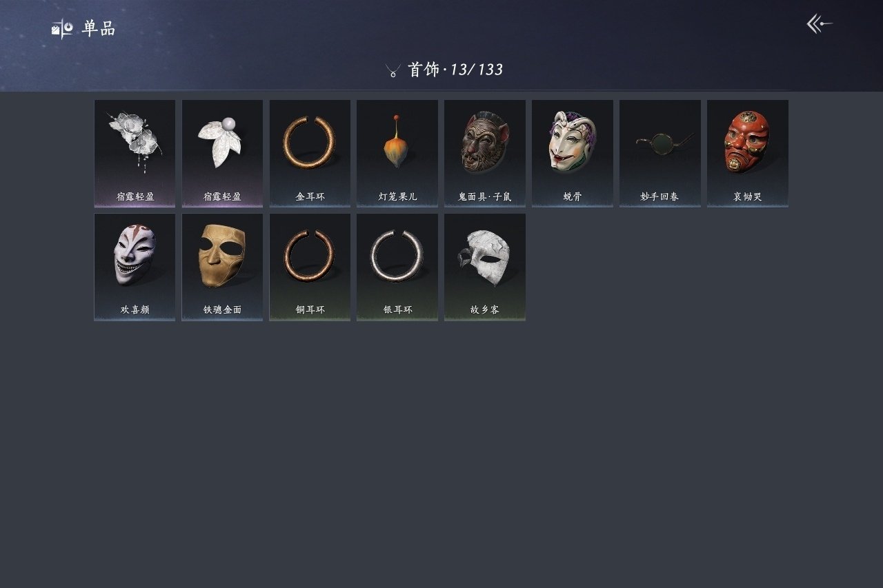Choose the 妙手回春 round glasses item
Screen dimensions: 883x588
point(659,153)
